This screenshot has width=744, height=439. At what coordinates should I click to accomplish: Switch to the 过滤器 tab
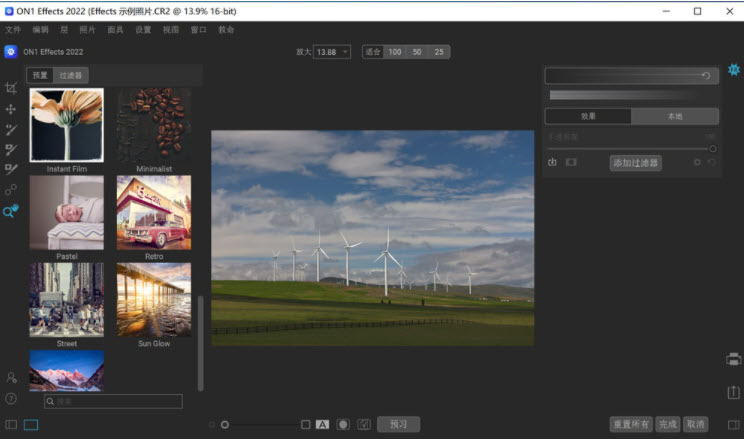[x=70, y=75]
